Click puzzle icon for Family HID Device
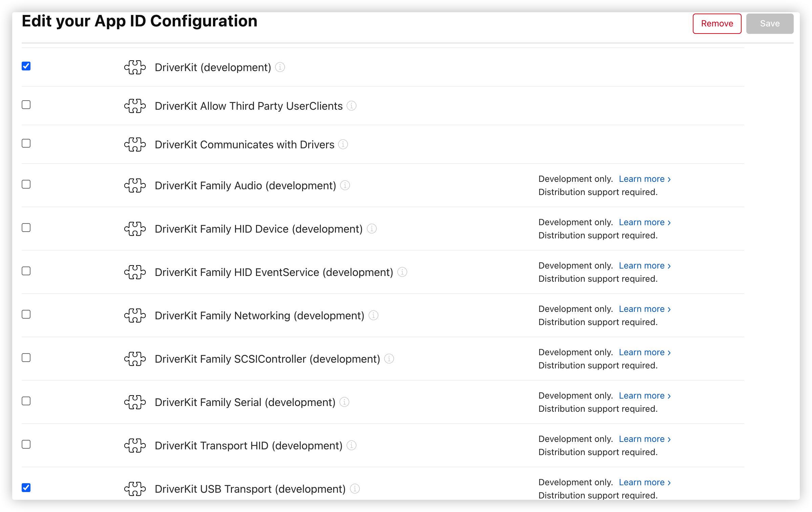812x512 pixels. 135,229
